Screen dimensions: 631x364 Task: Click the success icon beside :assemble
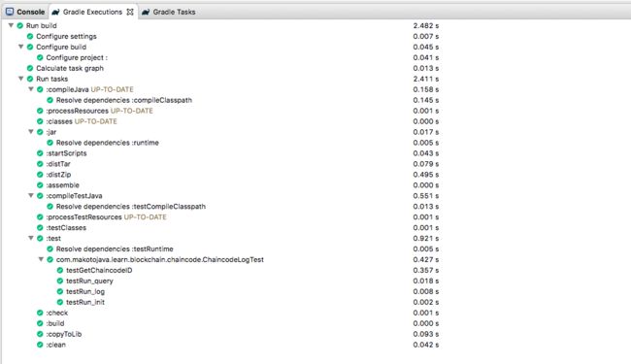[40, 185]
